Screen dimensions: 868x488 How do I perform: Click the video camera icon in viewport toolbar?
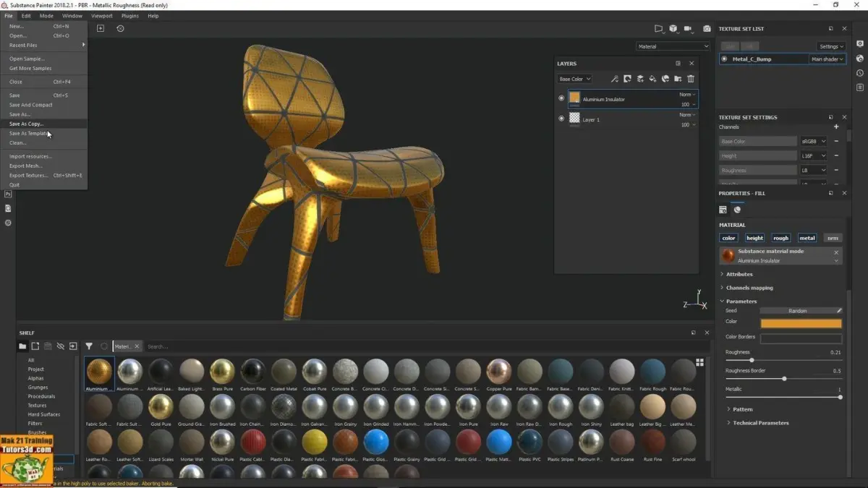click(689, 29)
